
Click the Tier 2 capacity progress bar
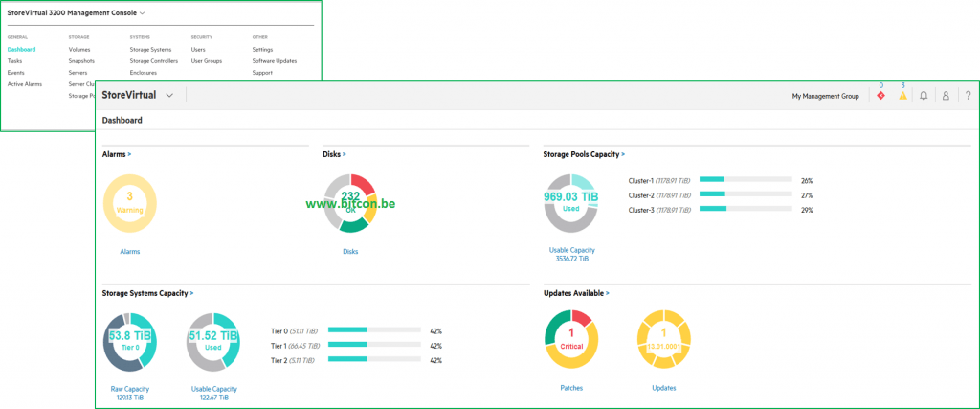(x=375, y=359)
